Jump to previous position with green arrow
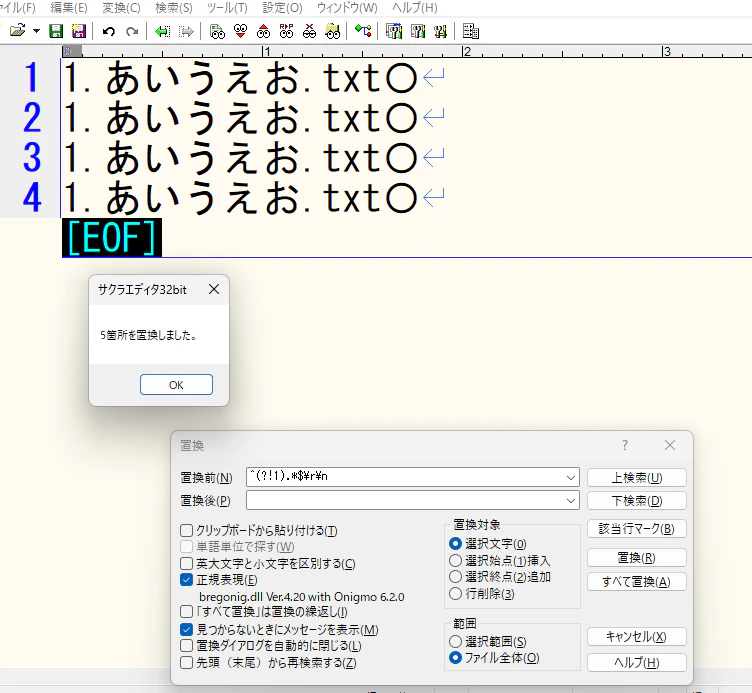Viewport: 752px width, 693px height. pos(162,32)
